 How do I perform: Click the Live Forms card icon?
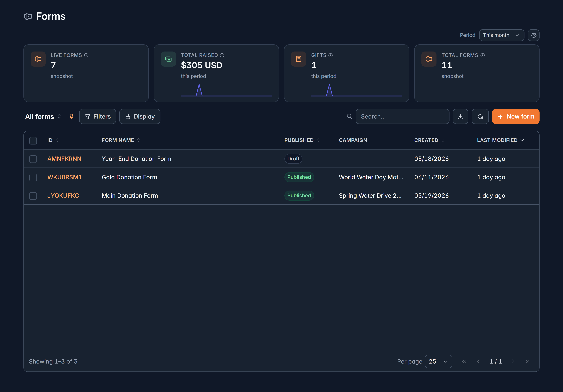(x=38, y=59)
